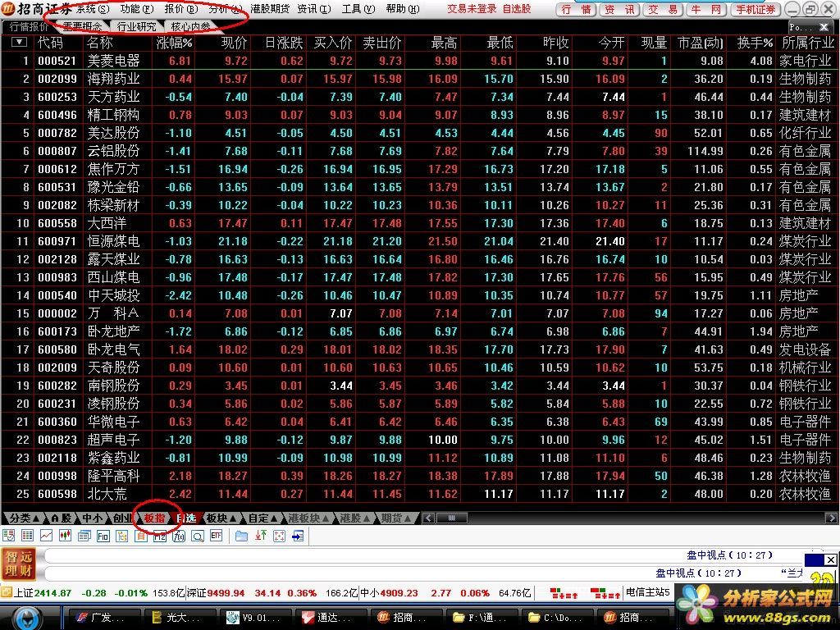Open the 港股期货 menu
840x630 pixels.
click(x=270, y=9)
